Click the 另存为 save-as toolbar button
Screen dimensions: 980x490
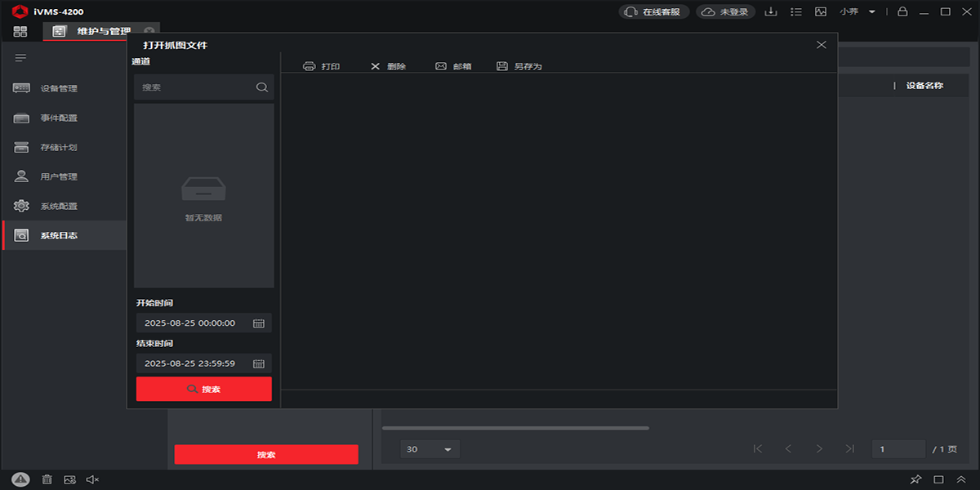tap(519, 66)
